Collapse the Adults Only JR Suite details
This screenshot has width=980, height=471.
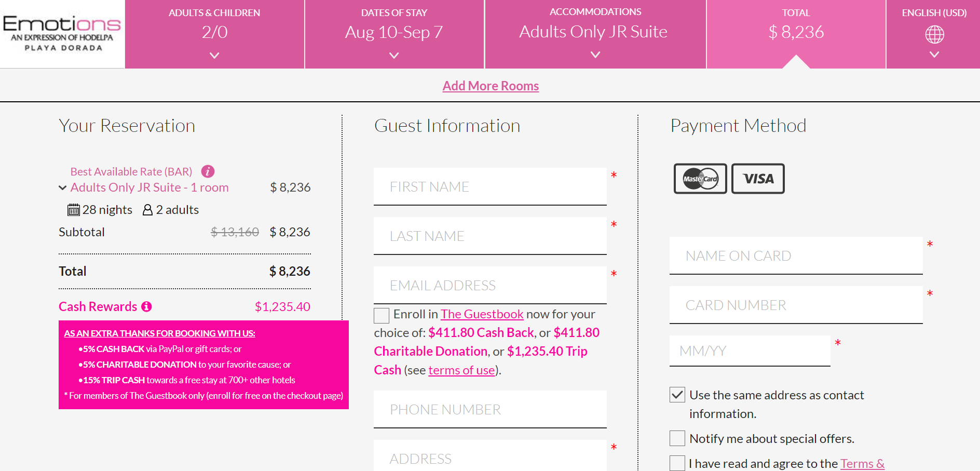63,188
